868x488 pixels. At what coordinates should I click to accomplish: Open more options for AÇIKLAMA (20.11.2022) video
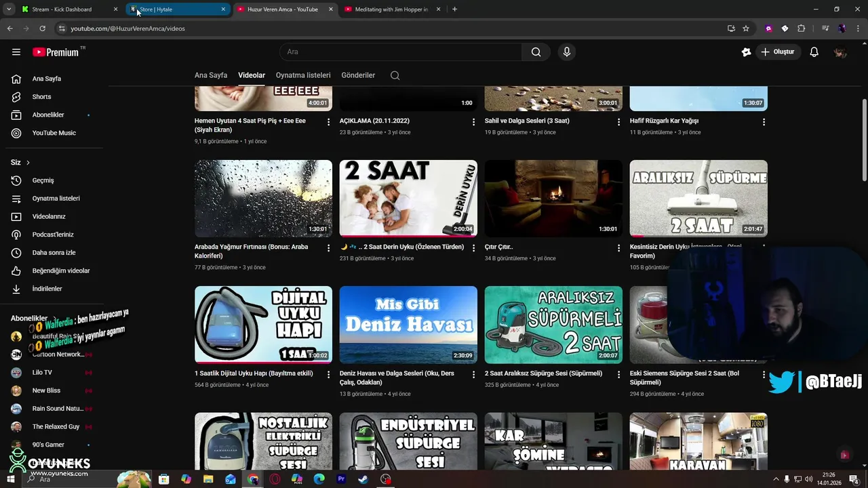coord(473,122)
